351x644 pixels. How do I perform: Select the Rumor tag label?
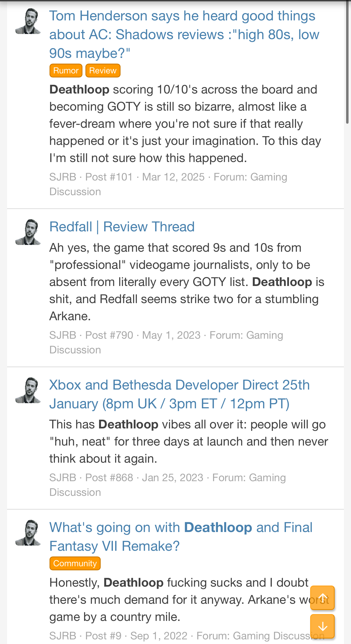66,71
